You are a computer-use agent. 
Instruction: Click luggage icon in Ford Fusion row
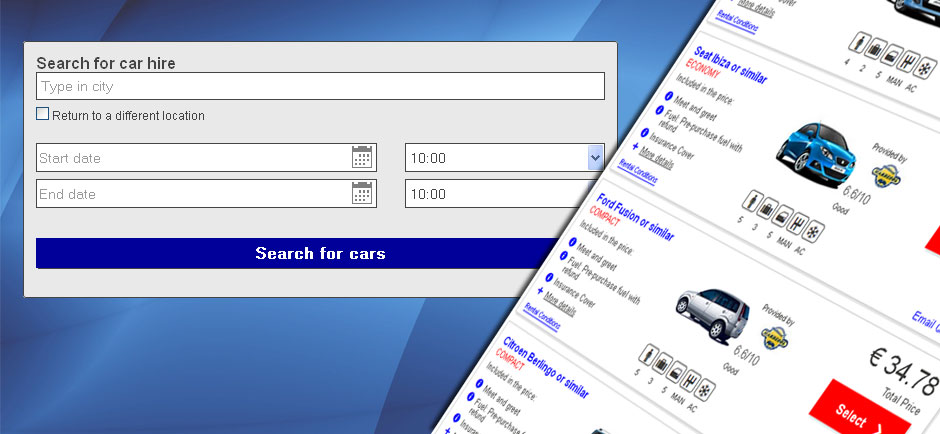coord(662,363)
